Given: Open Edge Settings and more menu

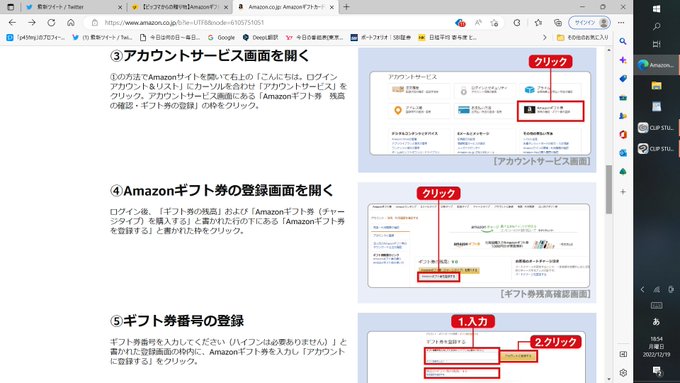Looking at the screenshot, I should coord(621,23).
